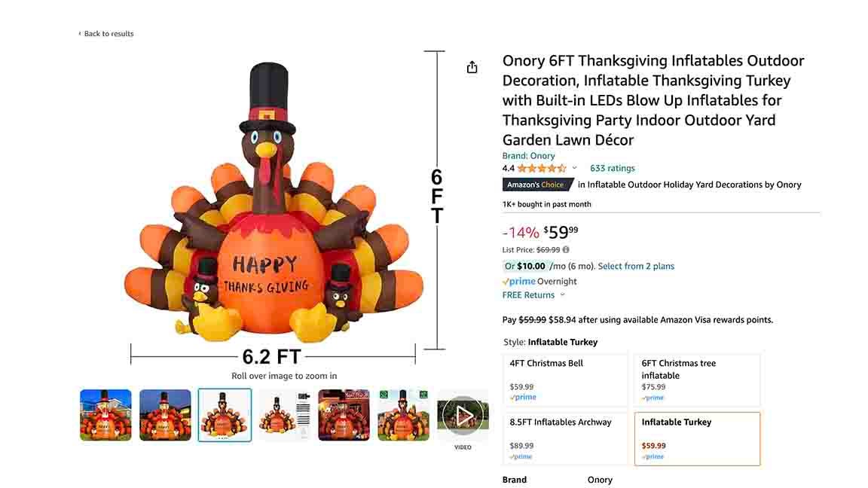
Task: View fourth thumbnail with specification details
Action: click(285, 415)
